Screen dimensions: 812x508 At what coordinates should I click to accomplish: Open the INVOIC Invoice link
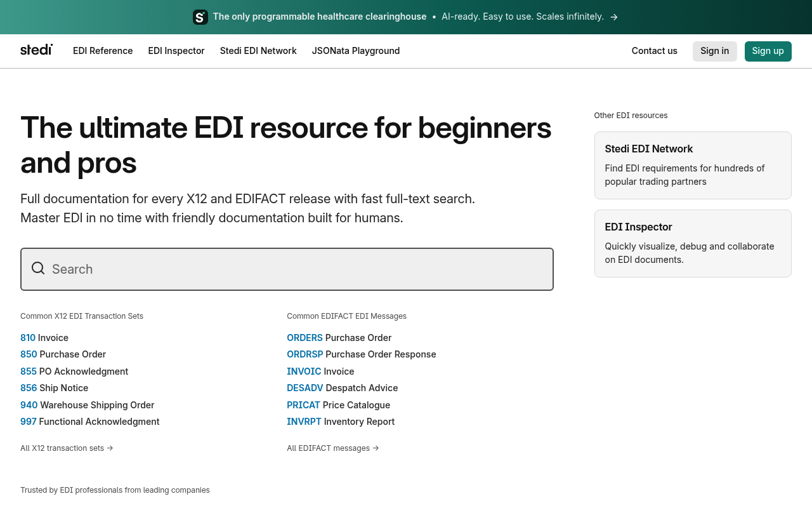[x=320, y=371]
